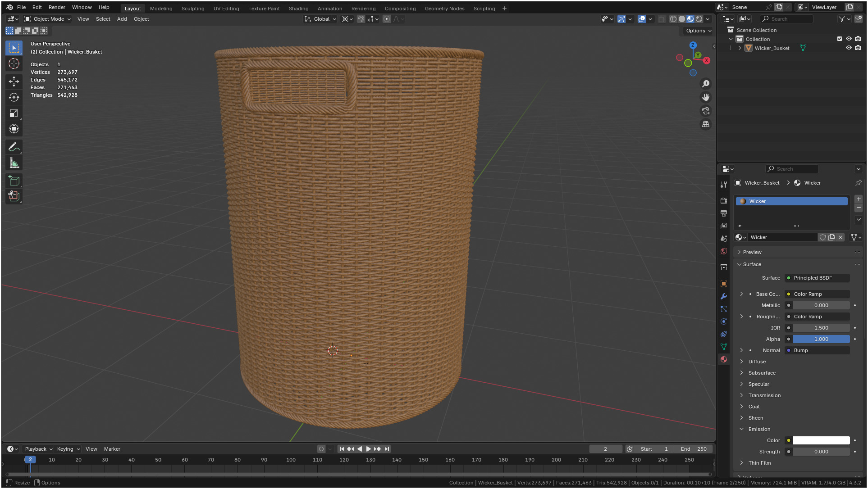Image resolution: width=868 pixels, height=489 pixels.
Task: Open the Window menu
Action: tap(82, 7)
